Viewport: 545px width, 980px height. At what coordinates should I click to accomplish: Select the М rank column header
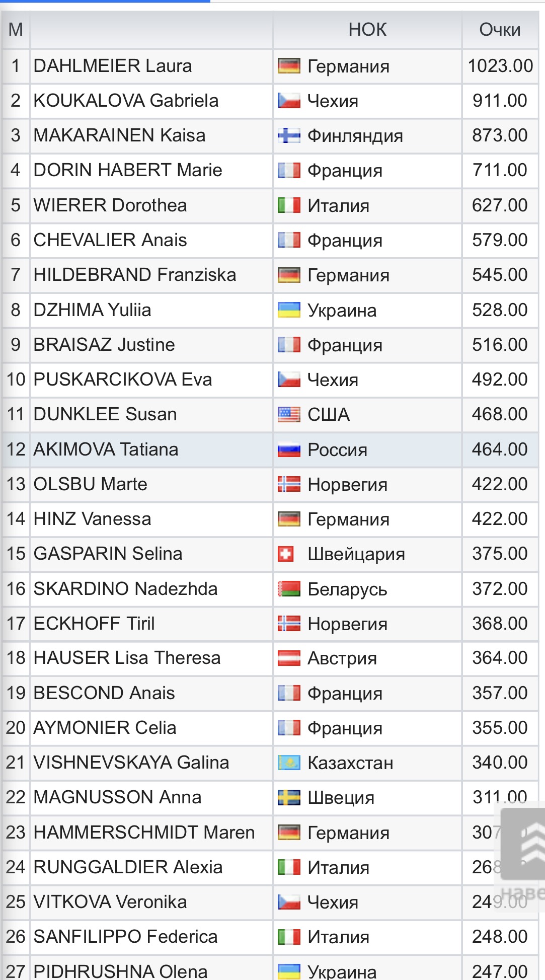pyautogui.click(x=16, y=30)
